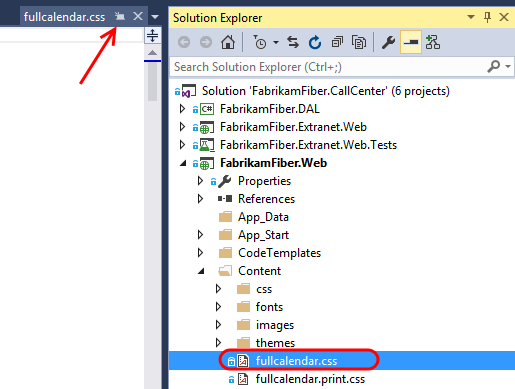
Task: Open the active documents list dropdown
Action: pos(155,17)
